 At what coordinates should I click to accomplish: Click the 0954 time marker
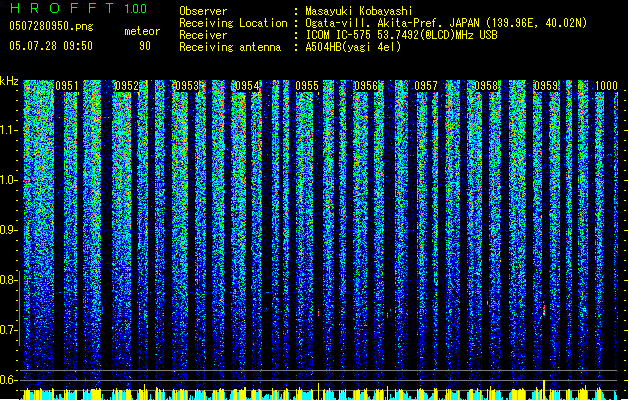coord(247,86)
